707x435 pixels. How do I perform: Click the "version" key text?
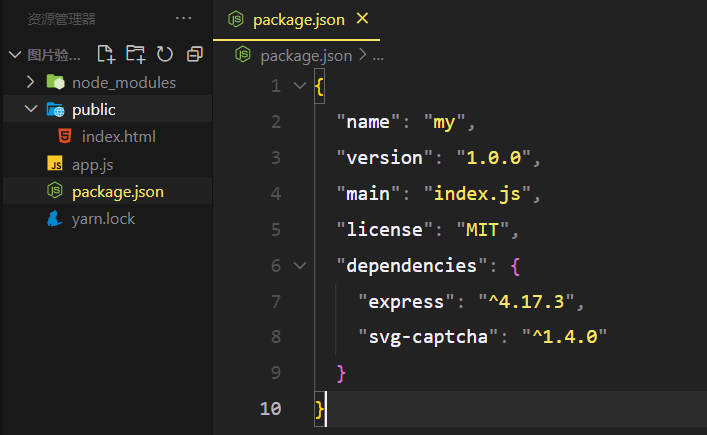pyautogui.click(x=385, y=158)
